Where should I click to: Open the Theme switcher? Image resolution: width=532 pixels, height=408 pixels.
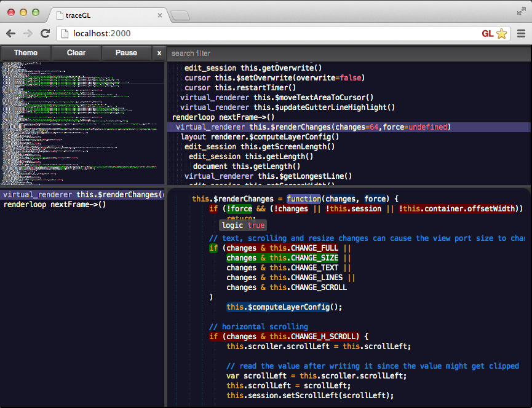point(25,53)
